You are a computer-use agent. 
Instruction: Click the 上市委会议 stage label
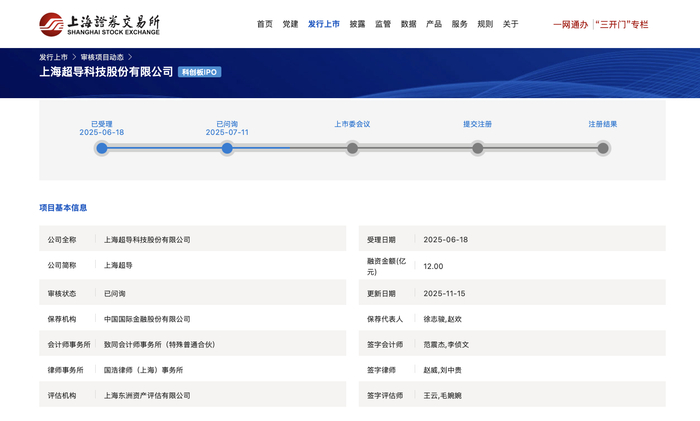click(352, 124)
